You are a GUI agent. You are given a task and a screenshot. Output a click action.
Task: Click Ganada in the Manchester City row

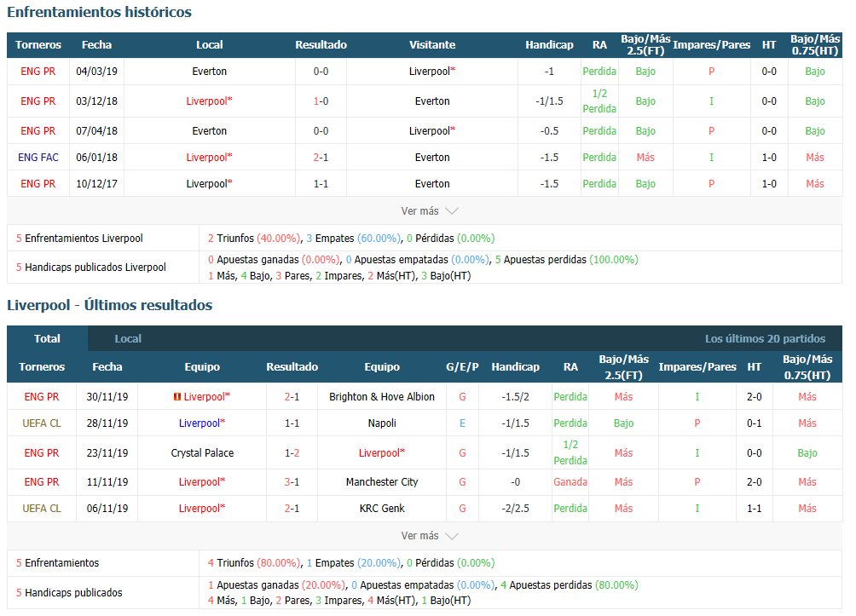coord(570,482)
